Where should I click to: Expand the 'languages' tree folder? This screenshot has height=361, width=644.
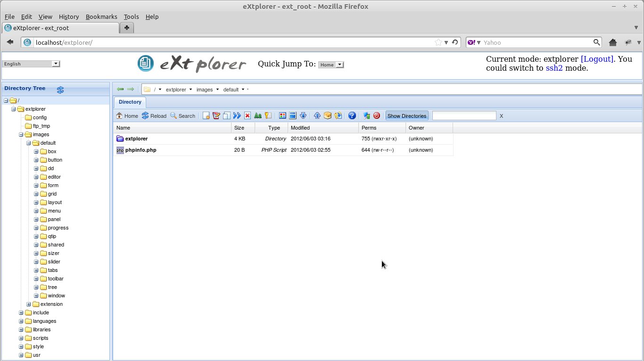21,321
